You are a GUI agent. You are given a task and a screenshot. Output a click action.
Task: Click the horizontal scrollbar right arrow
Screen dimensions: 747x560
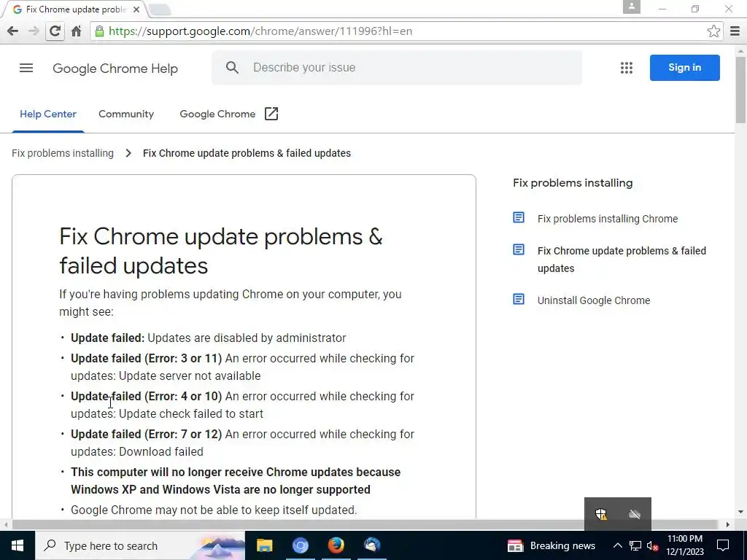coord(727,524)
